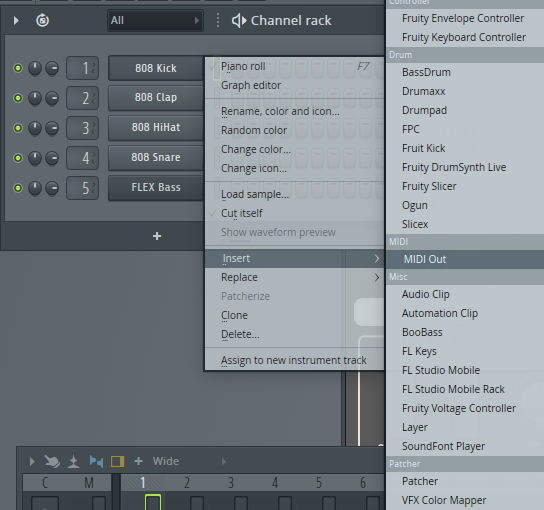Image resolution: width=544 pixels, height=510 pixels.
Task: Mute the 808 Snare channel
Action: [x=18, y=158]
